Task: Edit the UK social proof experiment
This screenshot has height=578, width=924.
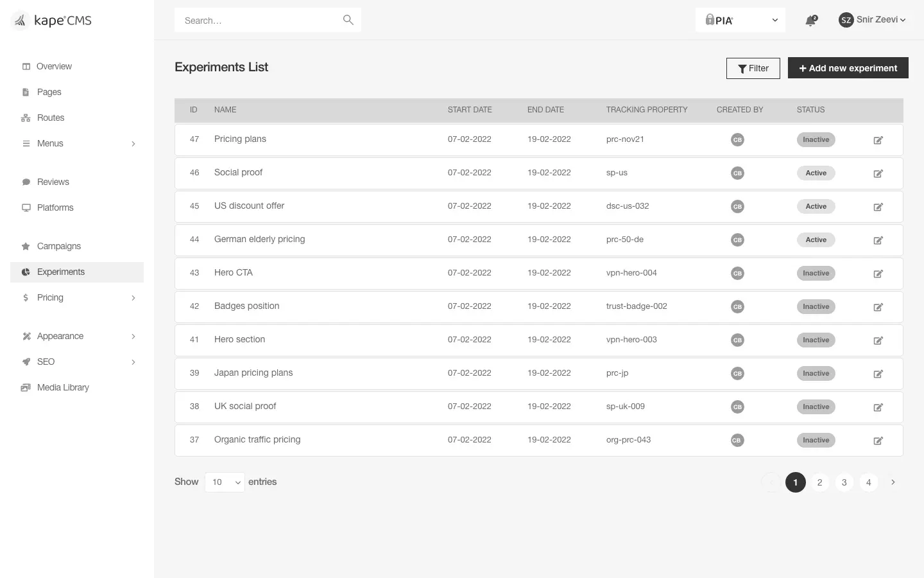Action: 878,407
